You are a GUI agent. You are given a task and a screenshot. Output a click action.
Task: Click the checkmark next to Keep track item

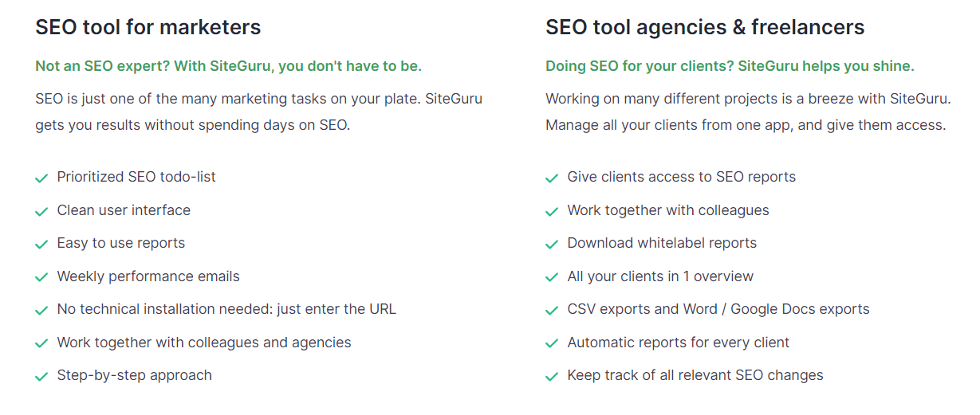552,377
